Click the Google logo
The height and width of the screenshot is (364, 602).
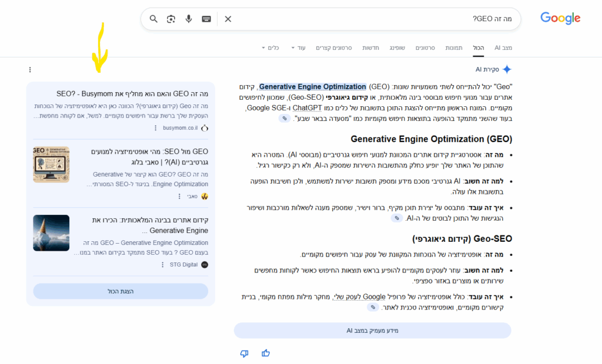pyautogui.click(x=560, y=18)
